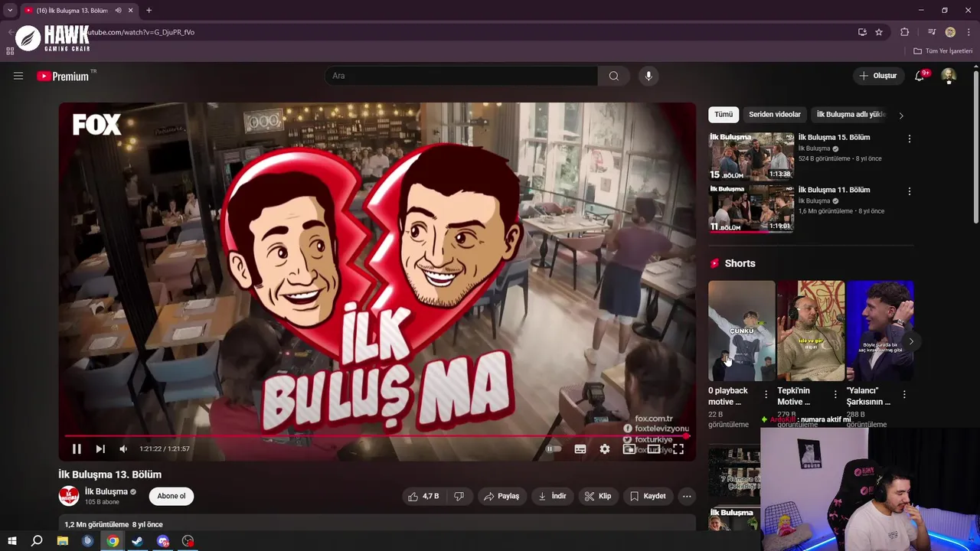The width and height of the screenshot is (980, 551).
Task: Open the notifications bell
Action: click(920, 76)
